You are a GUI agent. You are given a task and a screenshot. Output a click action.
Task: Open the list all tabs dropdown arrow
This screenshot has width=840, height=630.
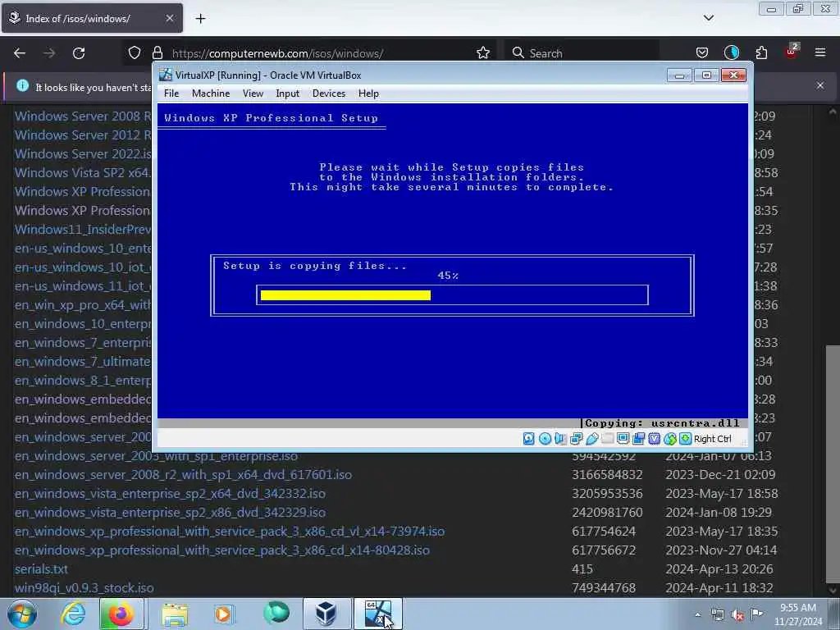(x=708, y=18)
